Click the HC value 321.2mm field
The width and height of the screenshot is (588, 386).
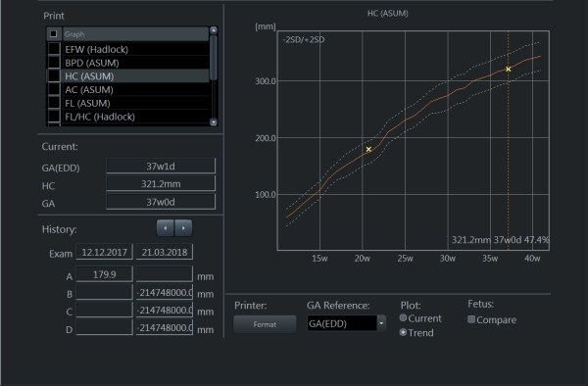pyautogui.click(x=161, y=183)
